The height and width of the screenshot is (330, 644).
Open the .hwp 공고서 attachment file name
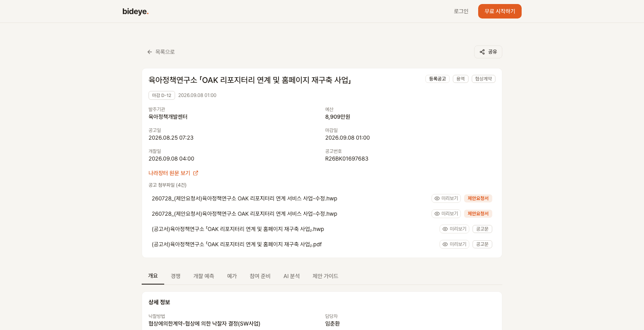coord(238,229)
